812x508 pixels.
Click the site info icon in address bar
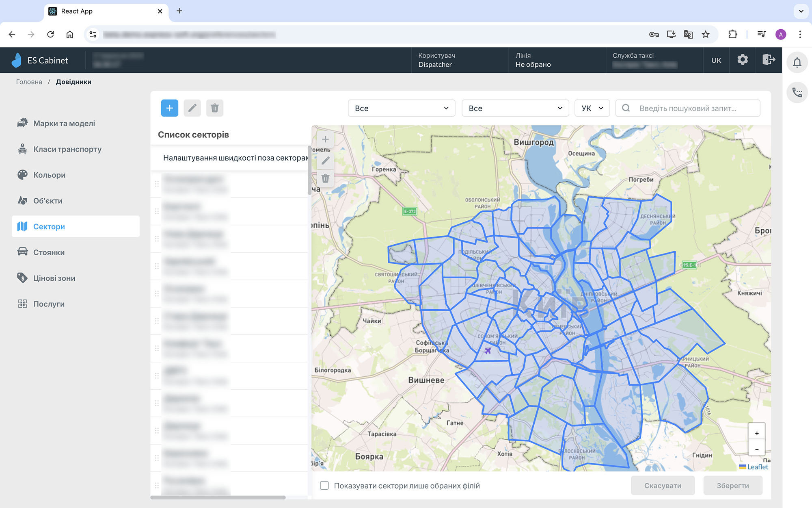coord(93,35)
